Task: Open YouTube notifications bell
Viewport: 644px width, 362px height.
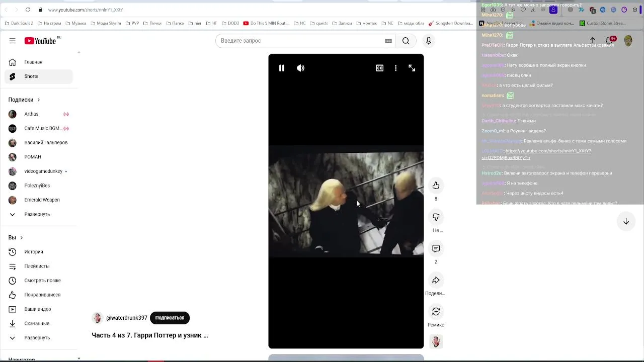Action: pos(610,41)
